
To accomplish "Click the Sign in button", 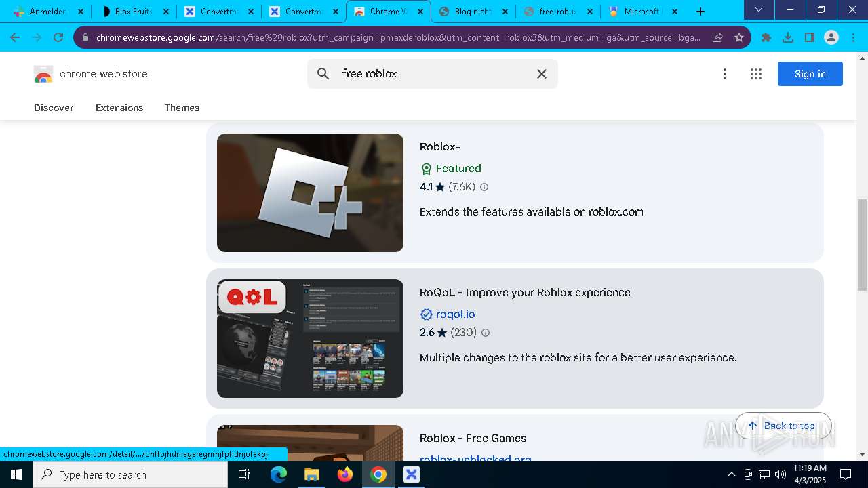I will coord(810,74).
